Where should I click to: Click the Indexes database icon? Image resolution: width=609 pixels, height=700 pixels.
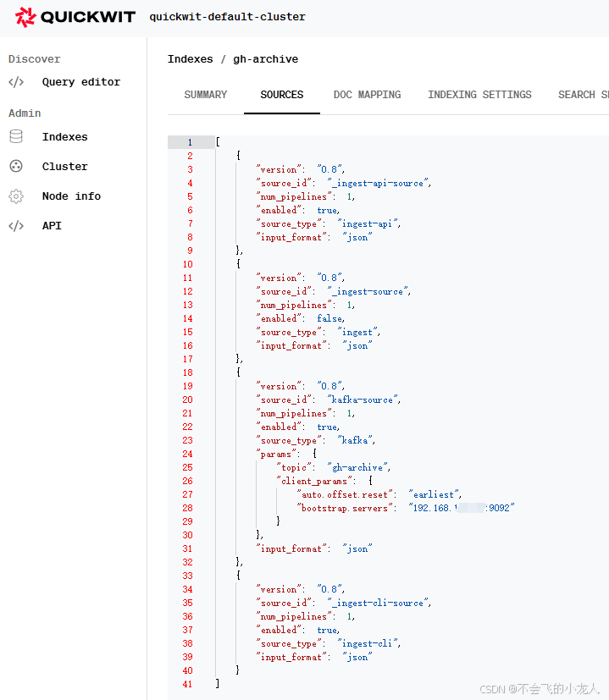pos(16,136)
